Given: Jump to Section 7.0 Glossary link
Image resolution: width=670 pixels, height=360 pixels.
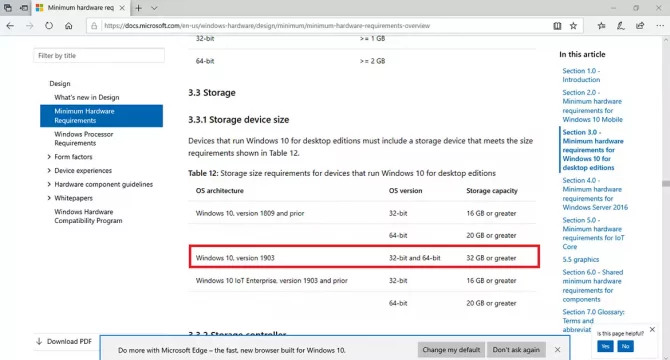Looking at the screenshot, I should click(593, 321).
